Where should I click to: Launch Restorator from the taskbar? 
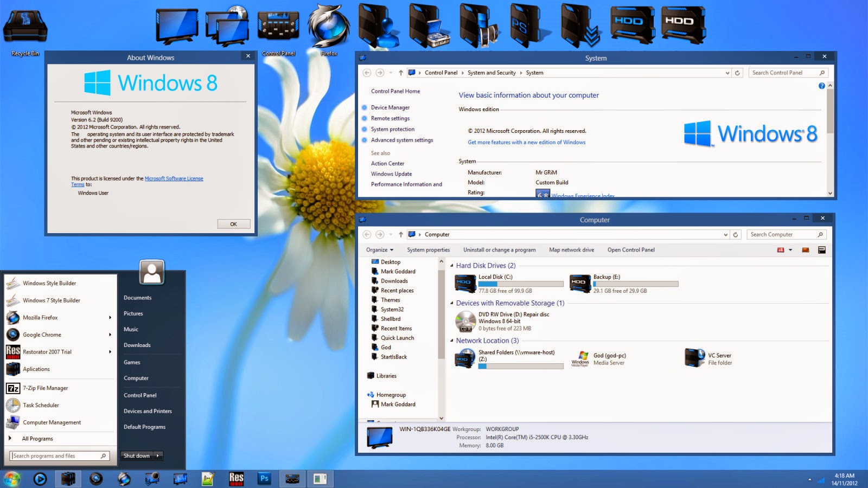tap(236, 479)
